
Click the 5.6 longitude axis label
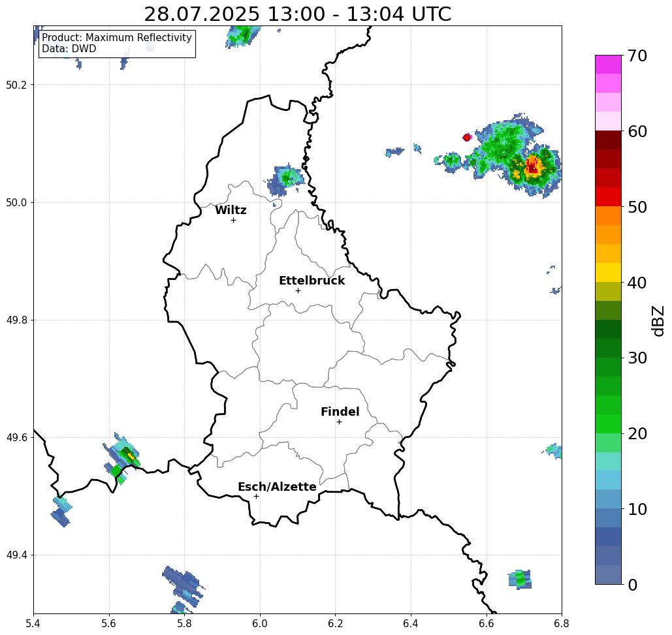[x=109, y=623]
